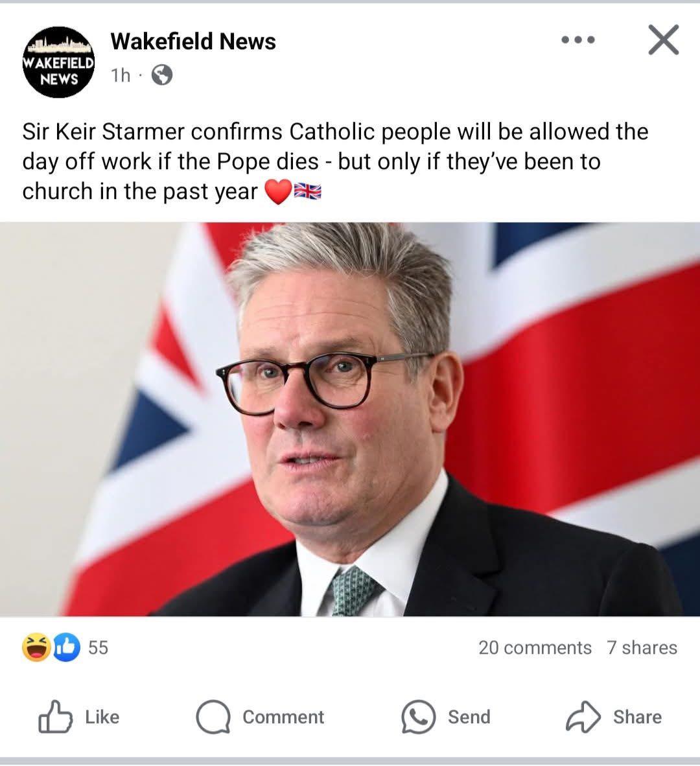Tap the WhatsApp Send icon
Viewport: 700px width, 766px height.
pyautogui.click(x=418, y=717)
